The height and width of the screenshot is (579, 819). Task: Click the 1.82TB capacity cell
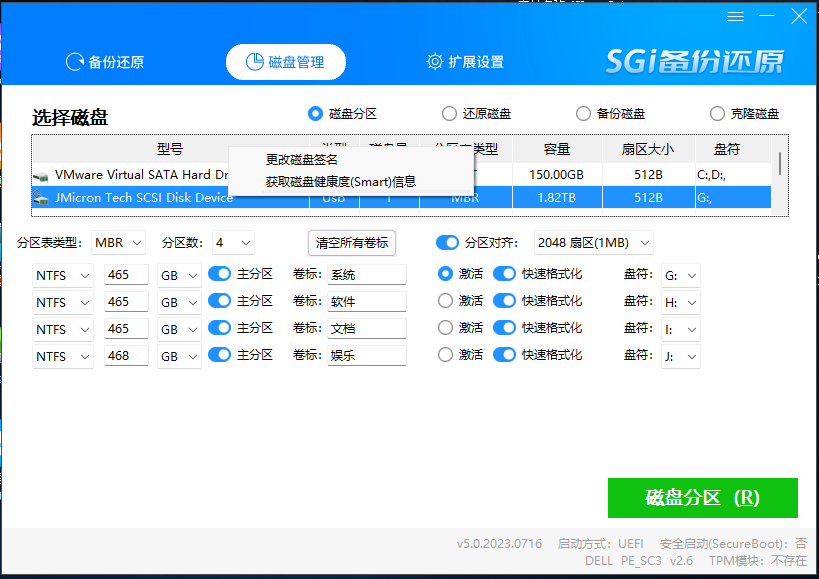(x=557, y=197)
